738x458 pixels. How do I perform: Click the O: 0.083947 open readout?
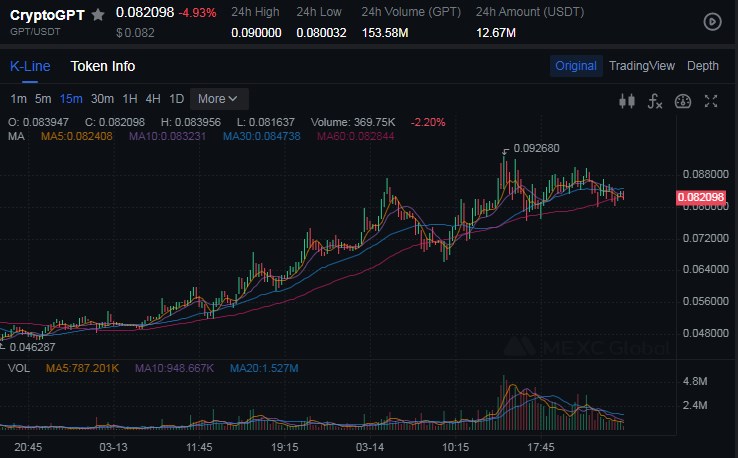point(38,122)
